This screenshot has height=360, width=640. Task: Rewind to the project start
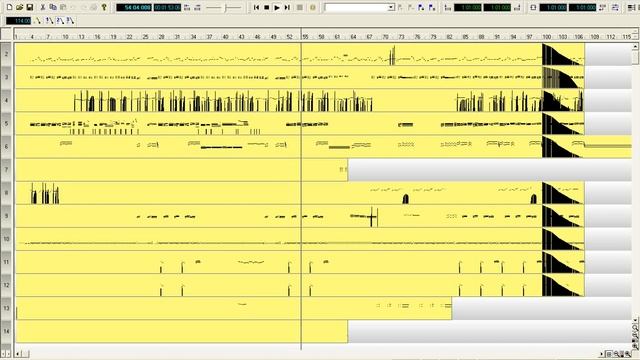[256, 7]
